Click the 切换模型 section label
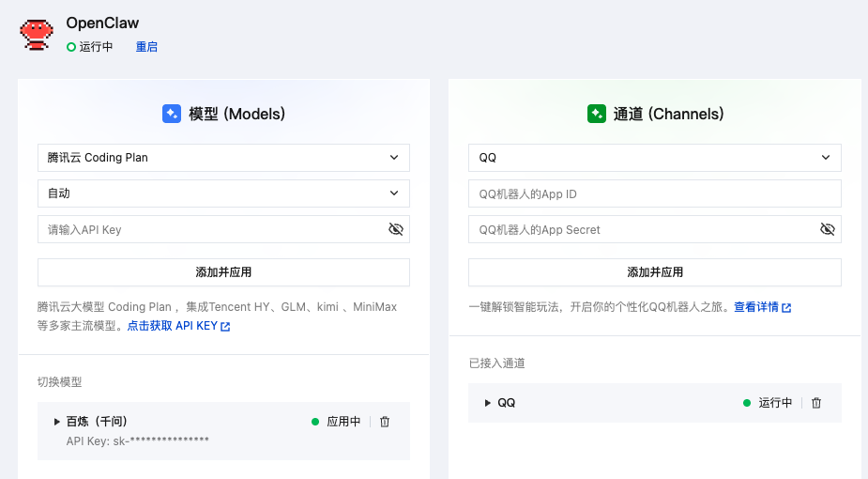 point(59,382)
